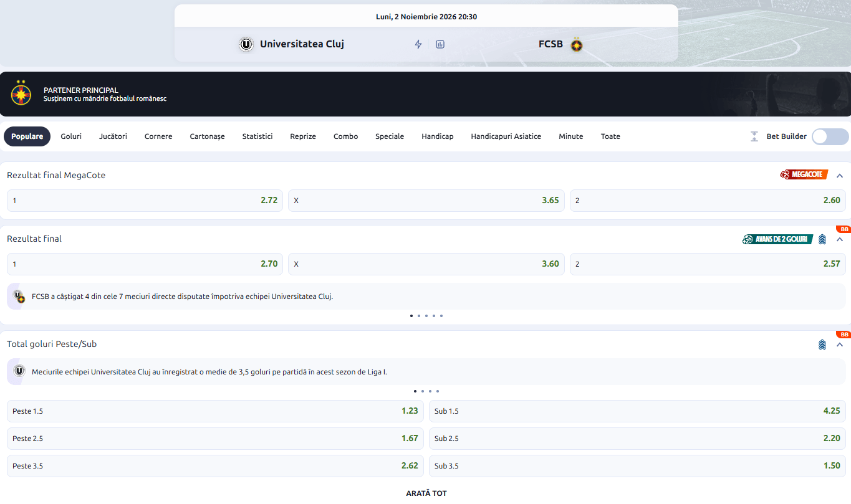
Task: Open the Handicapuri Asiatice tab
Action: coord(506,136)
